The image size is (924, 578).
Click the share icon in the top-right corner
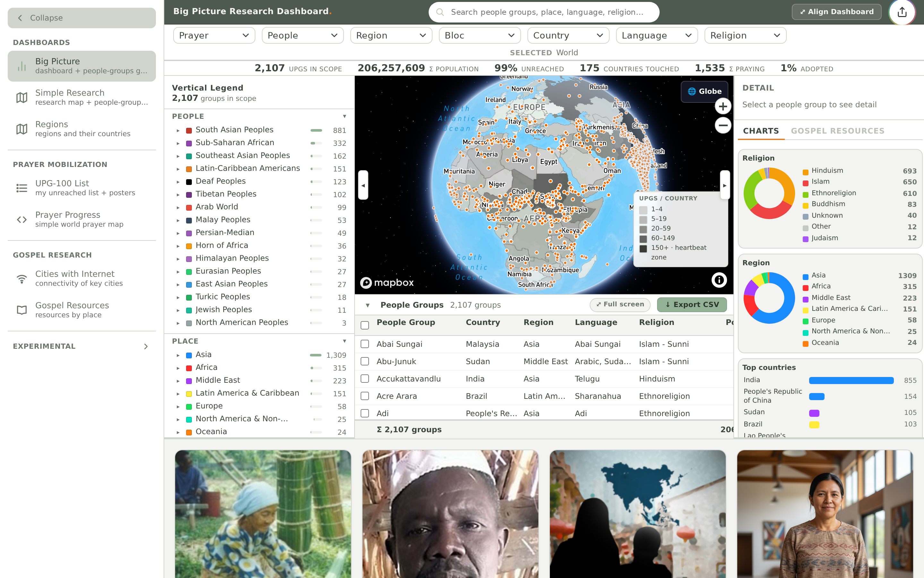tap(902, 12)
